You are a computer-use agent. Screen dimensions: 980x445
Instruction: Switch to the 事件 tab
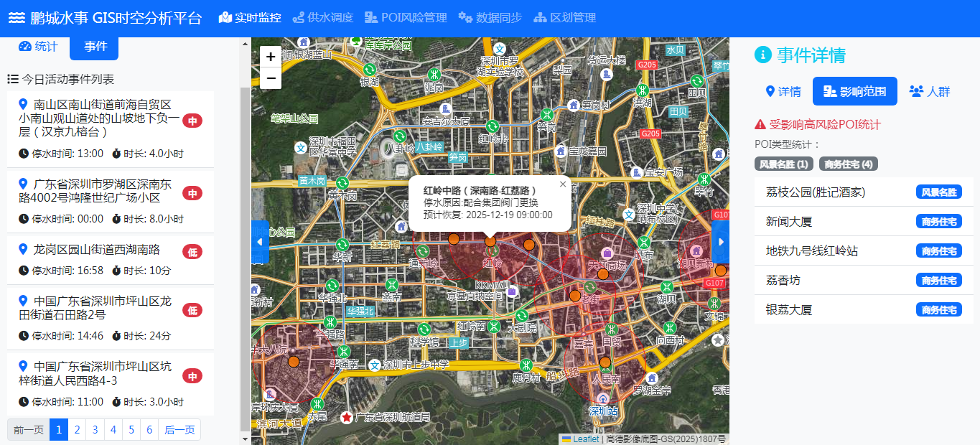[95, 47]
